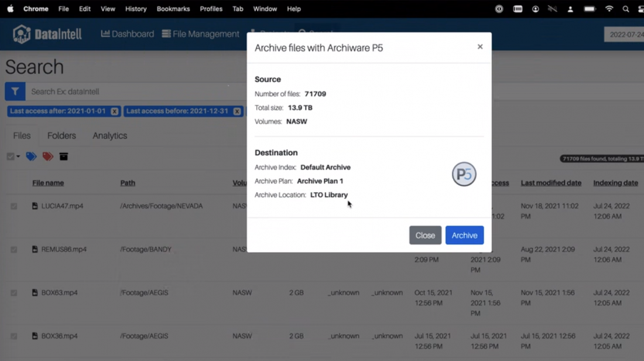Open the Edit menu
This screenshot has width=644, height=361.
(x=85, y=9)
